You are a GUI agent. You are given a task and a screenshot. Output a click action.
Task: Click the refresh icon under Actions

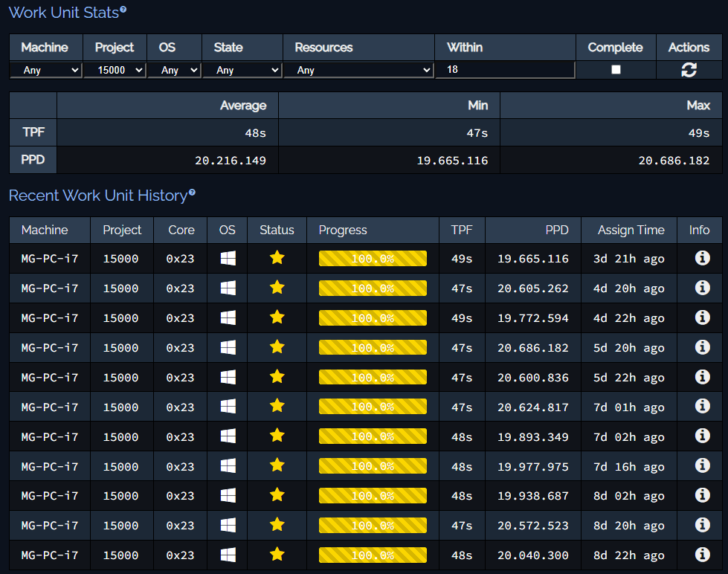click(689, 70)
